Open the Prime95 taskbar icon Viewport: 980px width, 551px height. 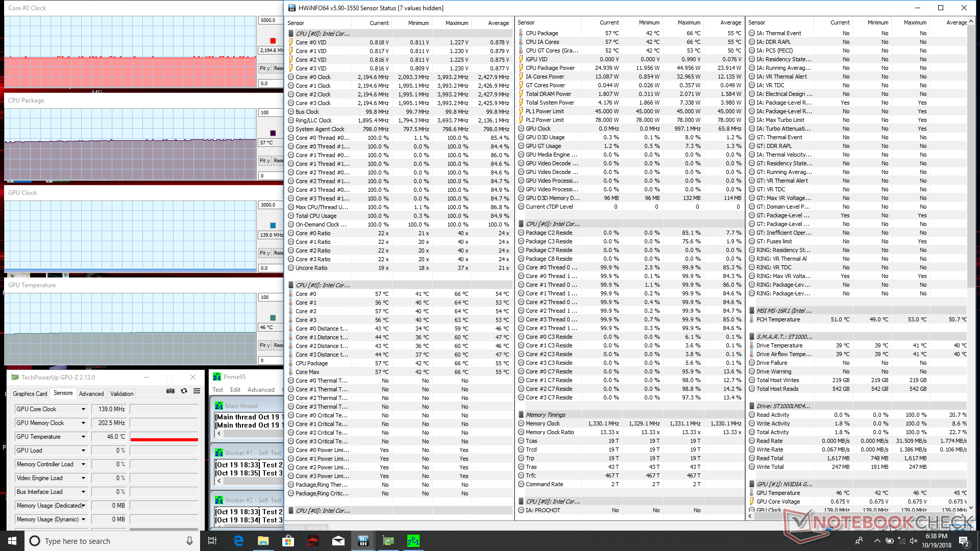[x=413, y=541]
